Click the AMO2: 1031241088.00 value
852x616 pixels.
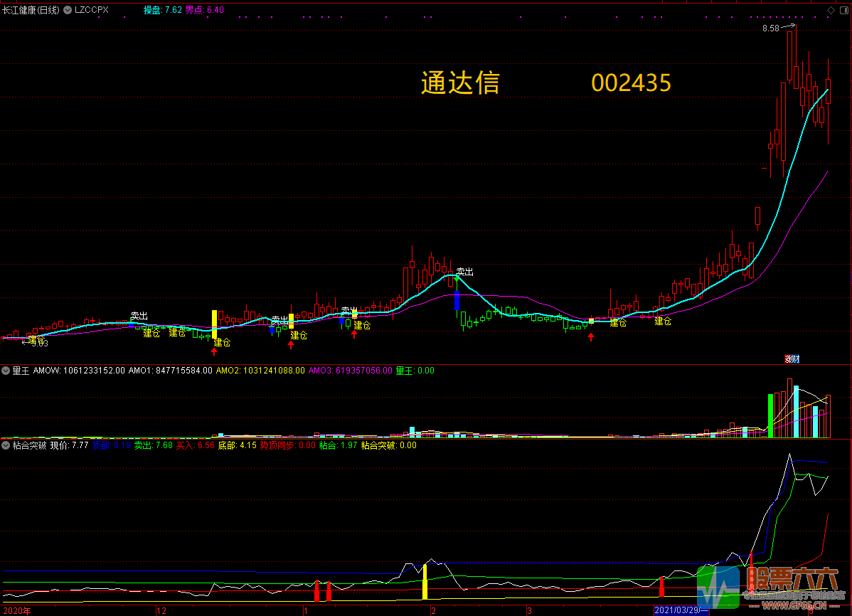(260, 371)
